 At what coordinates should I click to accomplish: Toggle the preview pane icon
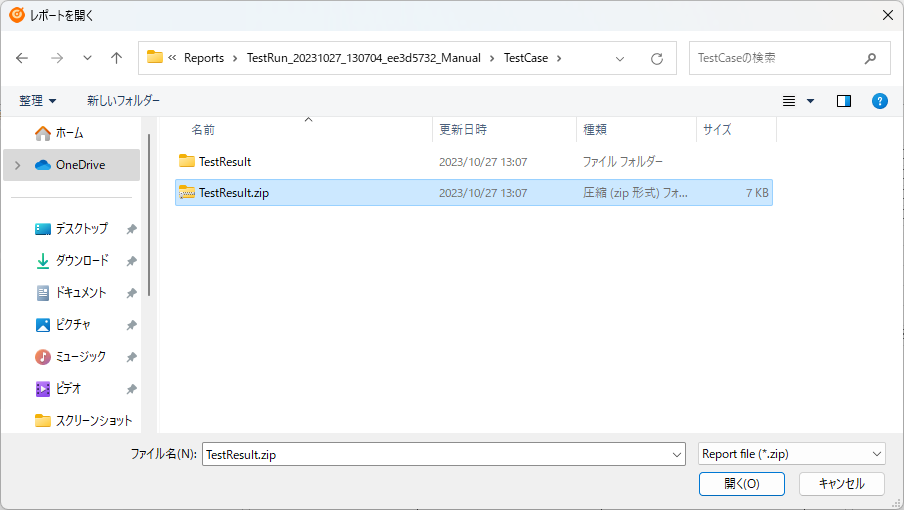[843, 101]
